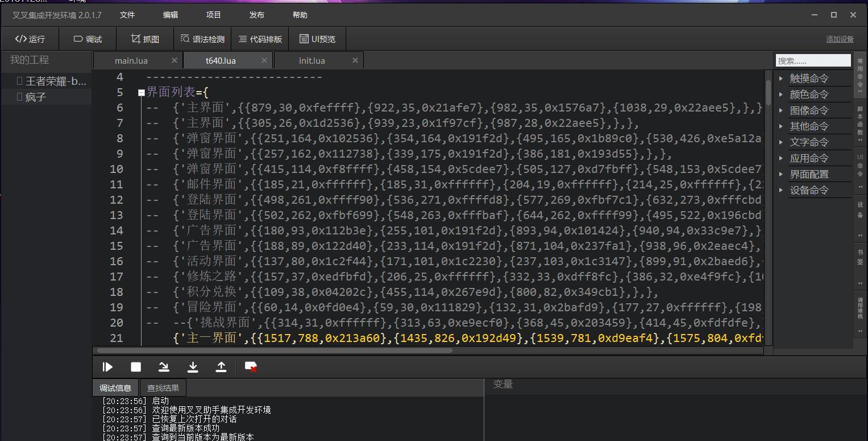Switch to the 调试信息 tab
This screenshot has height=441, width=868.
coord(115,388)
